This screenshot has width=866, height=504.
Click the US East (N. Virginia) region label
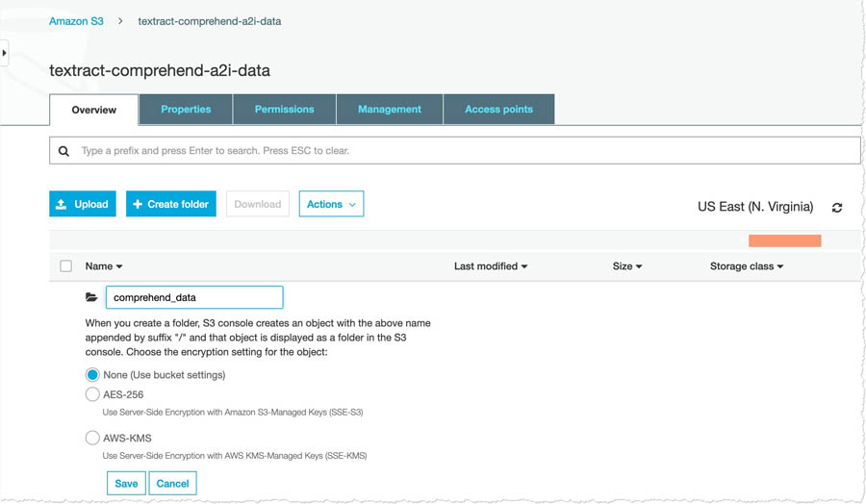(x=755, y=207)
